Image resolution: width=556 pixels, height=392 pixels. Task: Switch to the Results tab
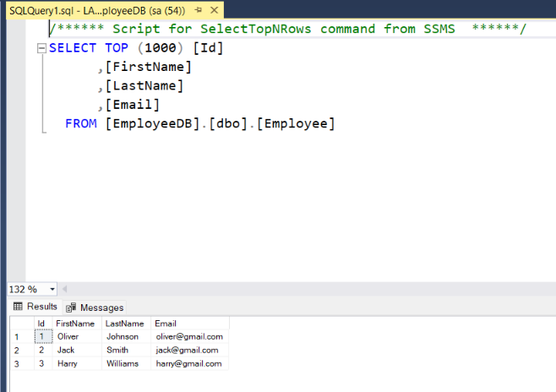coord(35,306)
